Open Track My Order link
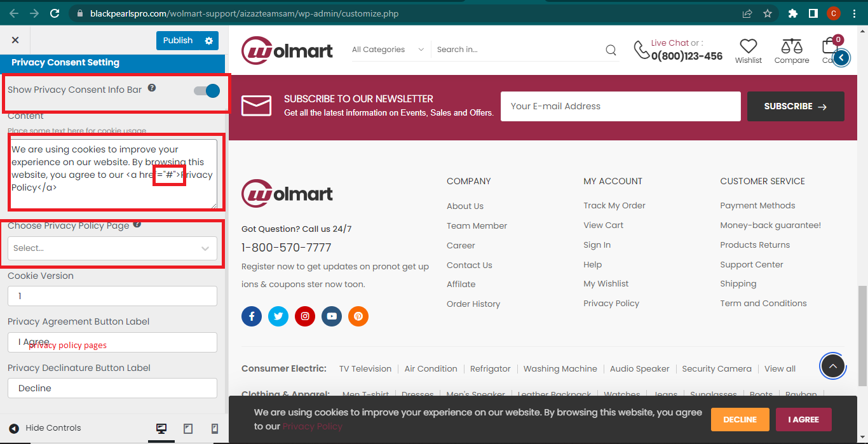Image resolution: width=868 pixels, height=444 pixels. [x=614, y=205]
